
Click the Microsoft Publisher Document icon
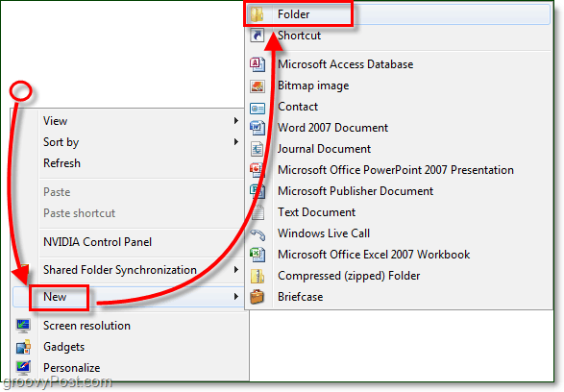tap(257, 191)
